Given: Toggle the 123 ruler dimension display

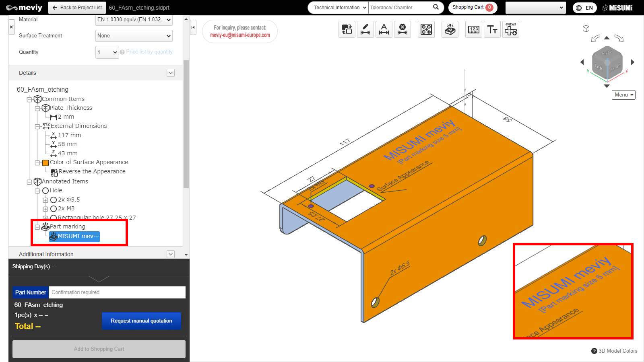Looking at the screenshot, I should click(474, 29).
